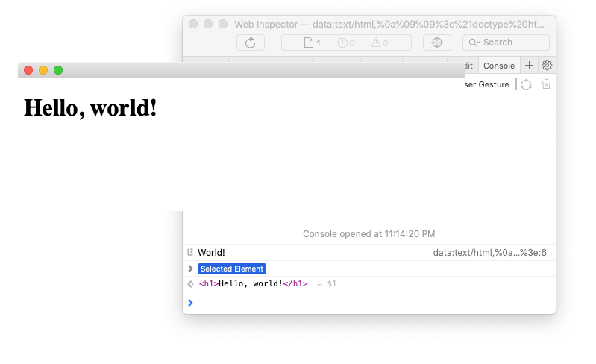Click the blue console prompt chevron
The height and width of the screenshot is (364, 596).
[x=190, y=303]
